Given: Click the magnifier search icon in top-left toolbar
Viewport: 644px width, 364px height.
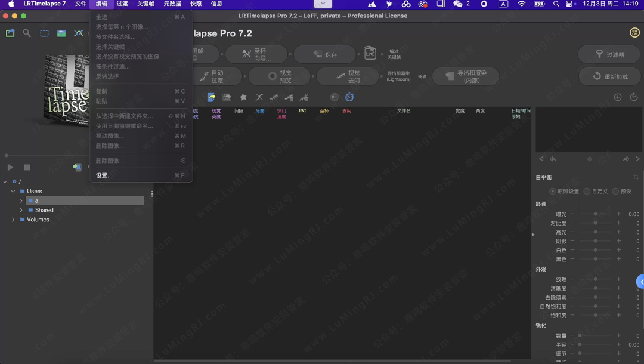Looking at the screenshot, I should click(27, 33).
